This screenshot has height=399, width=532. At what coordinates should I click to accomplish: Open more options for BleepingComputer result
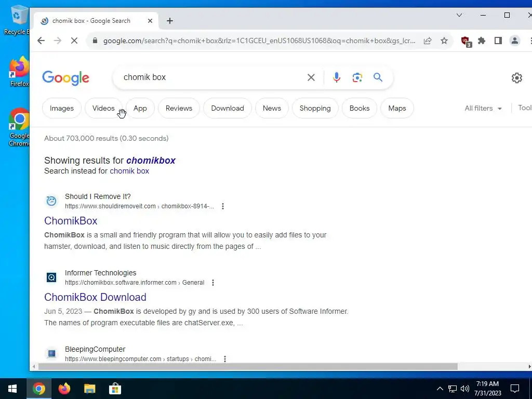(225, 359)
